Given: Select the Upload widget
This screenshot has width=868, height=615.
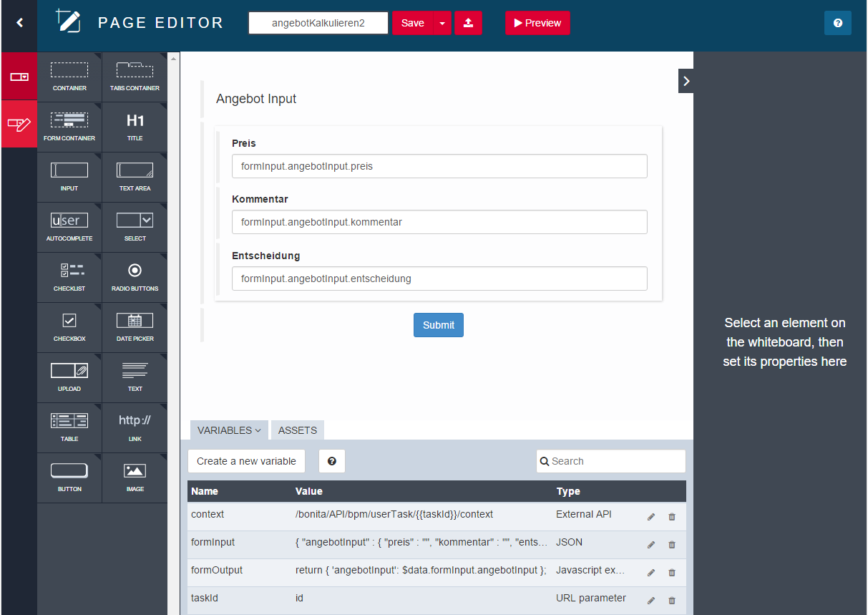Looking at the screenshot, I should (x=69, y=377).
